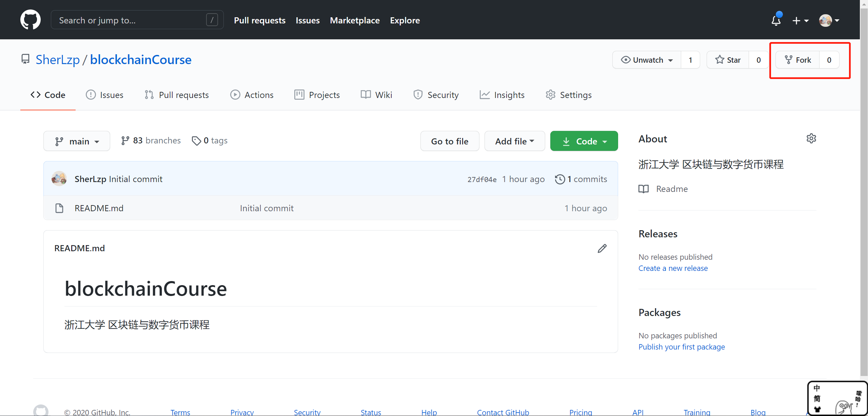This screenshot has height=416, width=868.
Task: Expand the green Code download dropdown
Action: (584, 141)
